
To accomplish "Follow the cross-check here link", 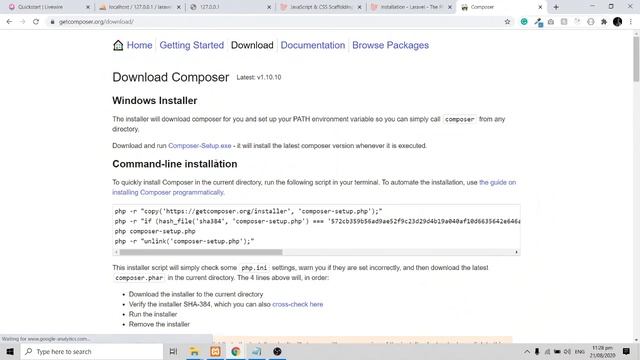I will pyautogui.click(x=298, y=304).
